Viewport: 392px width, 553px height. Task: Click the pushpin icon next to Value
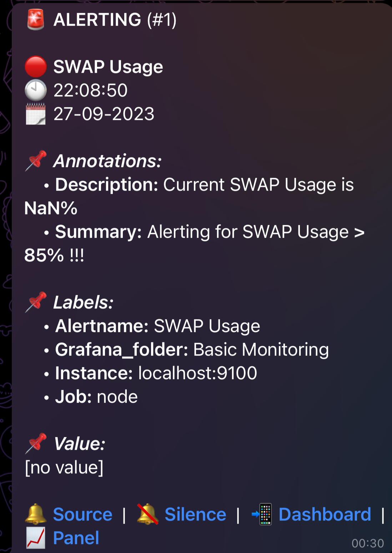click(x=36, y=444)
